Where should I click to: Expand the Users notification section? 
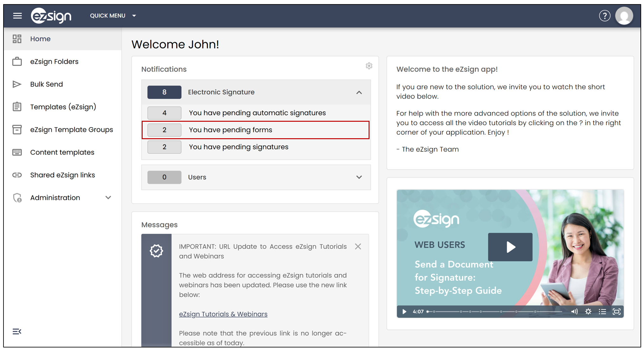(x=359, y=177)
